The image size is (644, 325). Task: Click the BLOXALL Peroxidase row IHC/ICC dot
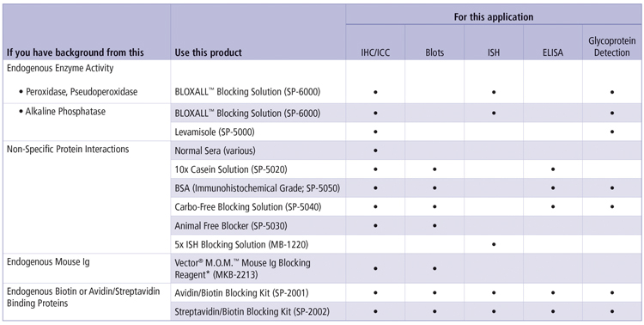tap(375, 92)
